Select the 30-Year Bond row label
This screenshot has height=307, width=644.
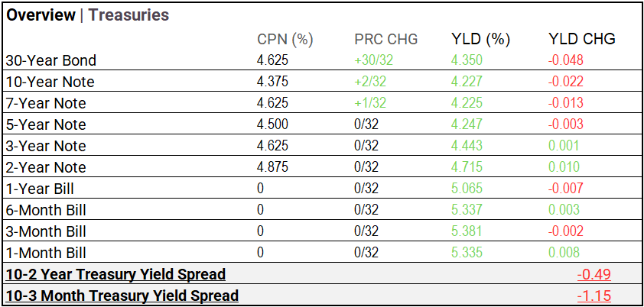(51, 60)
